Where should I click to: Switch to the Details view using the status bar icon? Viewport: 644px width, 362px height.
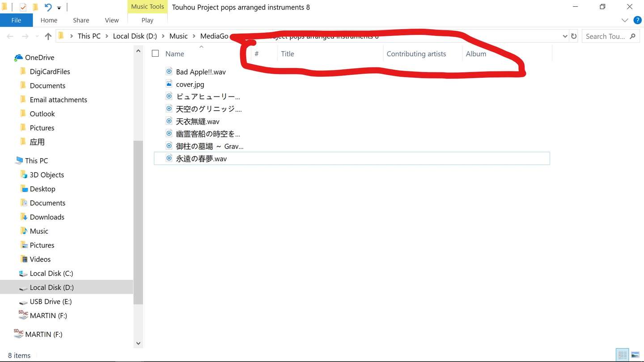(x=623, y=355)
